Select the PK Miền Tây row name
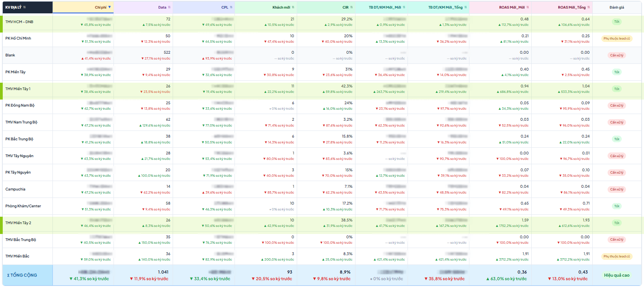This screenshot has width=644, height=290. pyautogui.click(x=15, y=72)
